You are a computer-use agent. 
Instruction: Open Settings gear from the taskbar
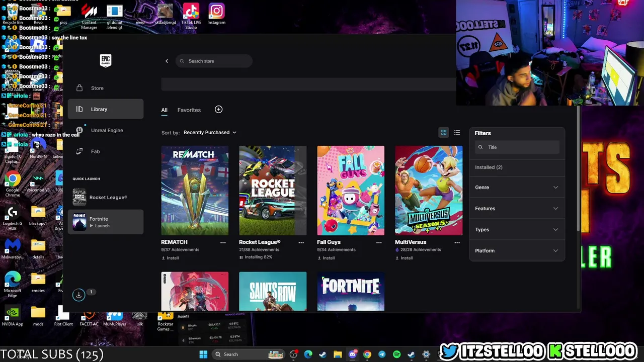[426, 354]
